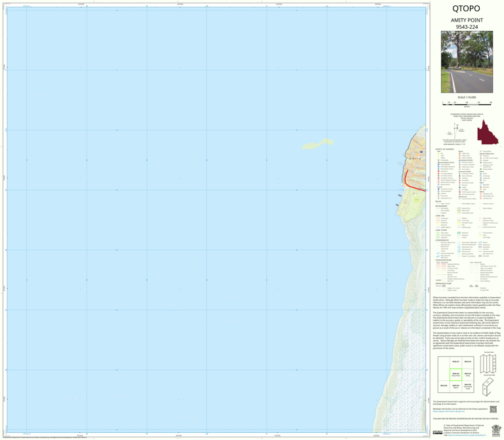This screenshot has height=440, width=504.
Task: Click the SCALE 1:10,000 label
Action: point(467,97)
